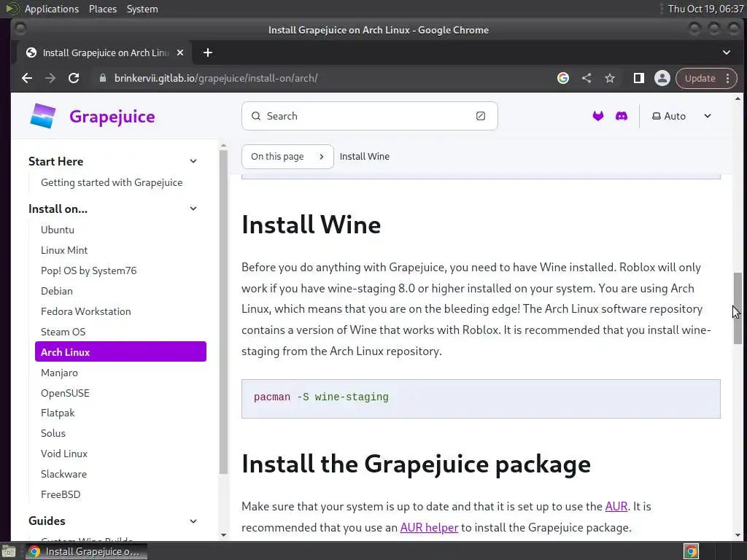Viewport: 747px width, 560px height.
Task: Click the address bar URL
Action: click(x=216, y=78)
